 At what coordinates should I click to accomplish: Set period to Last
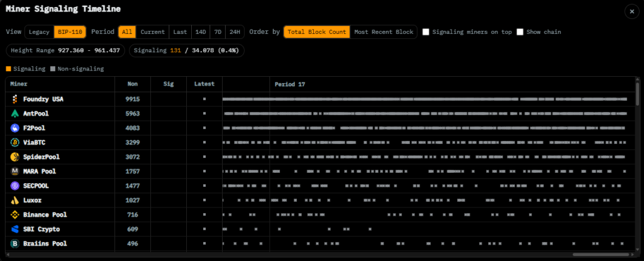click(180, 31)
